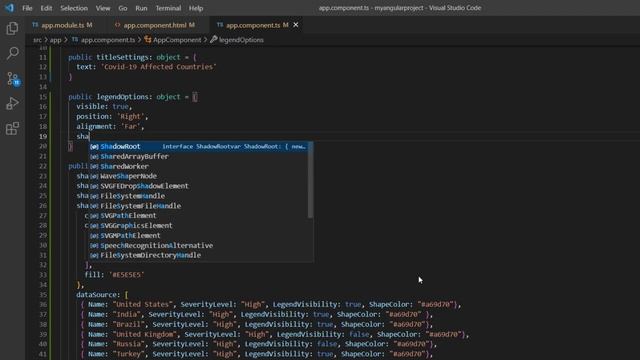Image resolution: width=640 pixels, height=360 pixels.
Task: Click the 'visible: true' line
Action: tap(104, 107)
